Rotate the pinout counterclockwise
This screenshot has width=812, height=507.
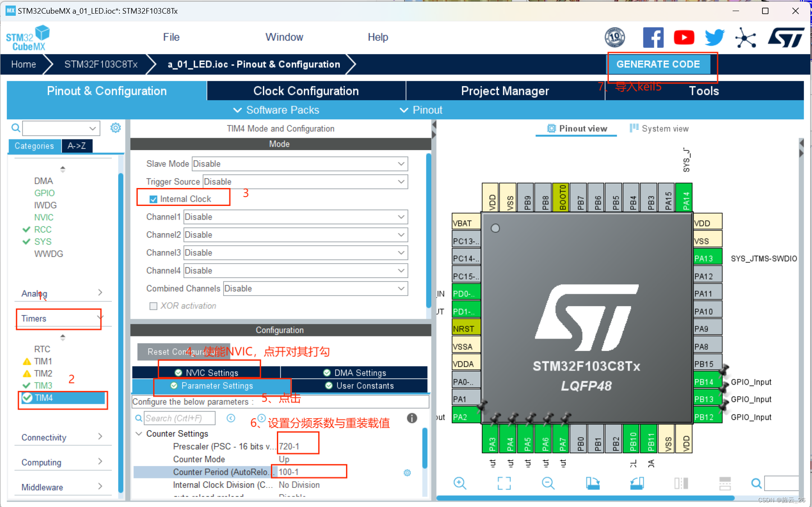pos(637,483)
